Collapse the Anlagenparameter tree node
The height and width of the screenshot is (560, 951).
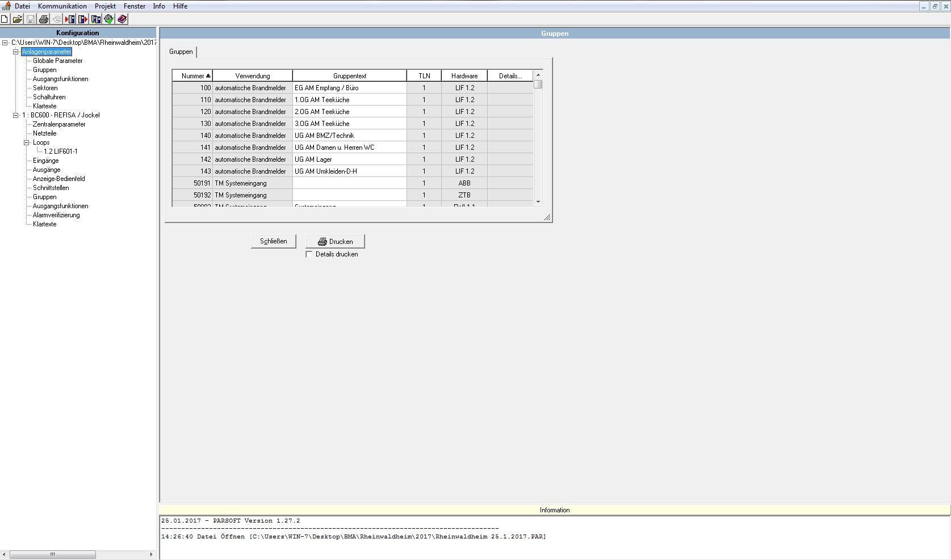pos(16,52)
